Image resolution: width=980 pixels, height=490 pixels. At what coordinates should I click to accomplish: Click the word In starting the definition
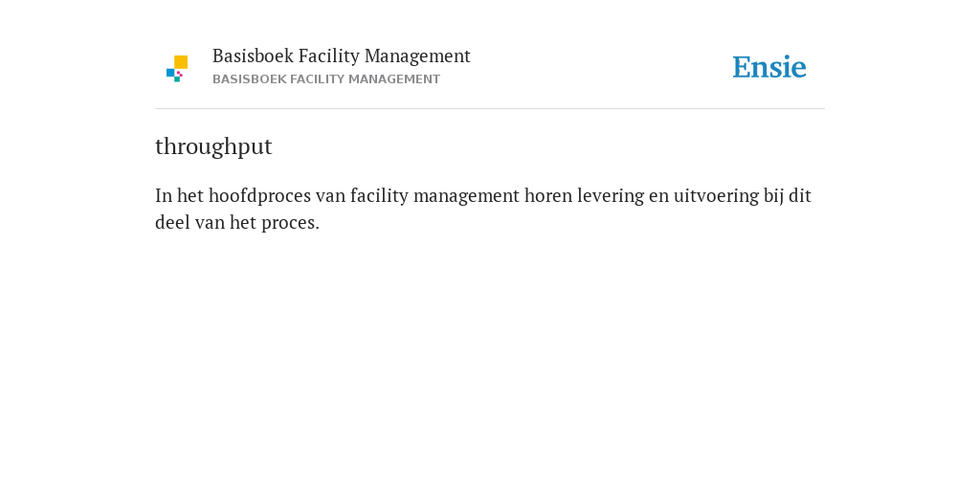point(164,196)
